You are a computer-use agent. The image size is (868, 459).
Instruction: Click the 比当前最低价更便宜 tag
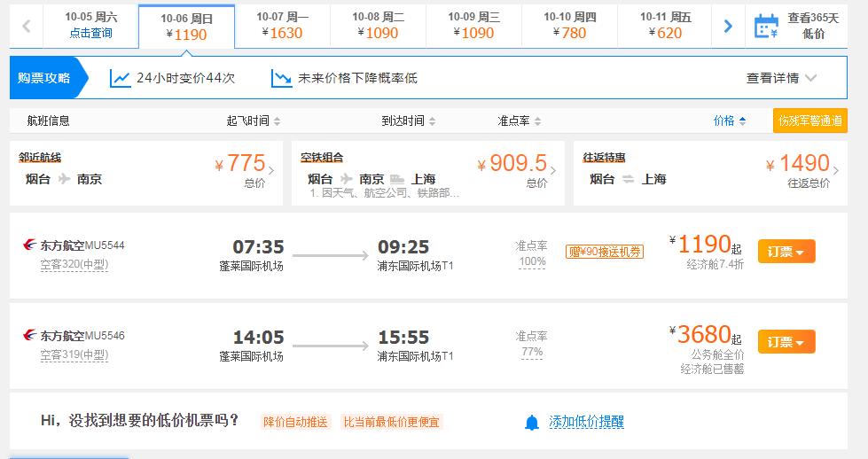pos(391,422)
